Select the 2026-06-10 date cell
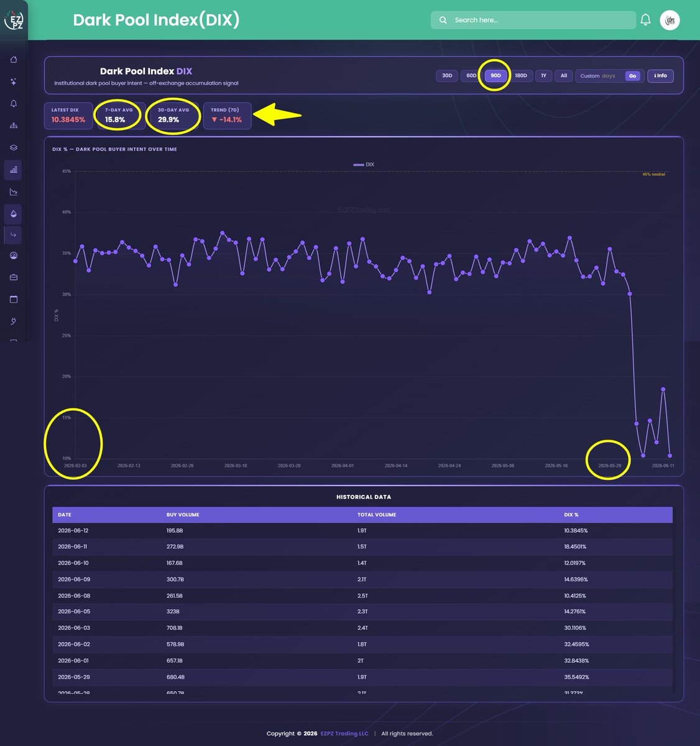Screen dimensions: 700x746 click(73, 563)
